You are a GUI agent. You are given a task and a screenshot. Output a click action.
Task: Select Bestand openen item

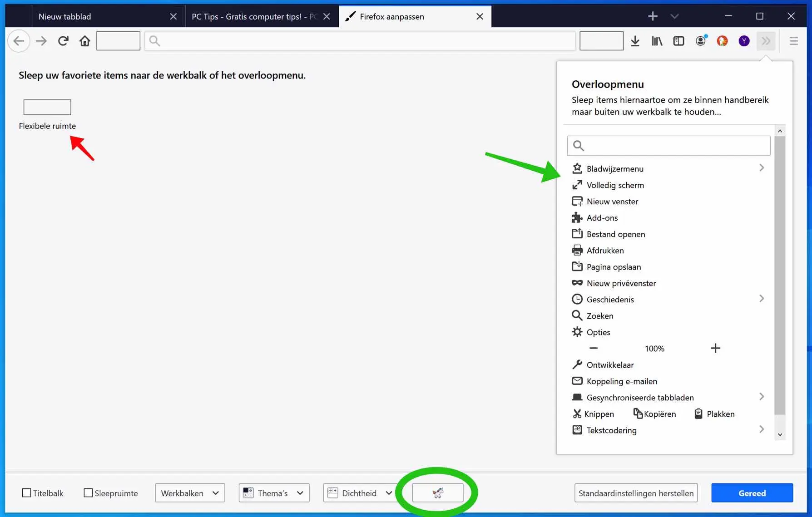pyautogui.click(x=668, y=234)
